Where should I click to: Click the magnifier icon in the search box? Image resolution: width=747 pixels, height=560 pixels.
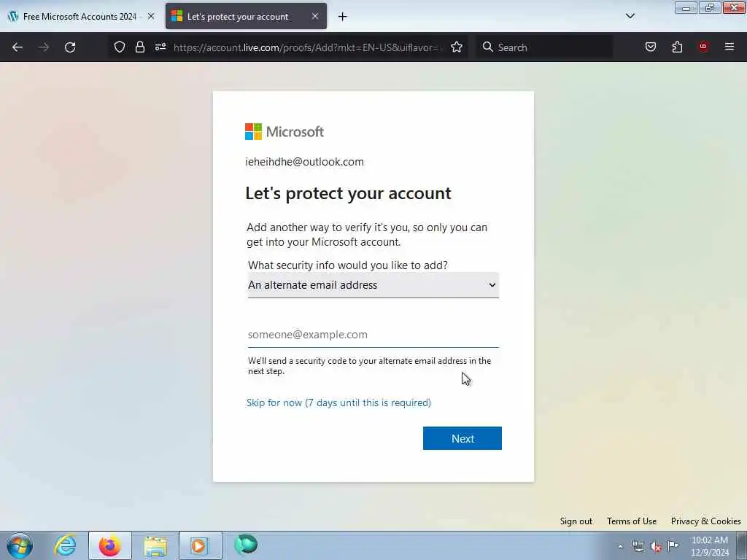click(487, 47)
